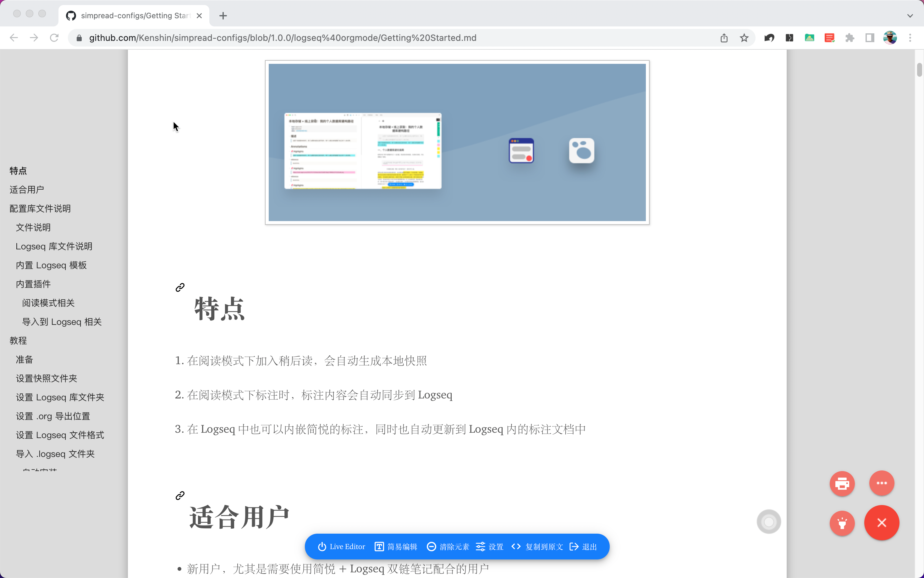Click the red plug-in floating button
924x578 pixels.
point(842,523)
